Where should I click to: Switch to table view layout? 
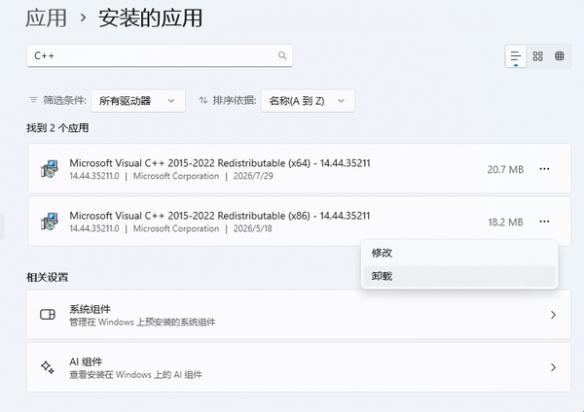pos(559,56)
